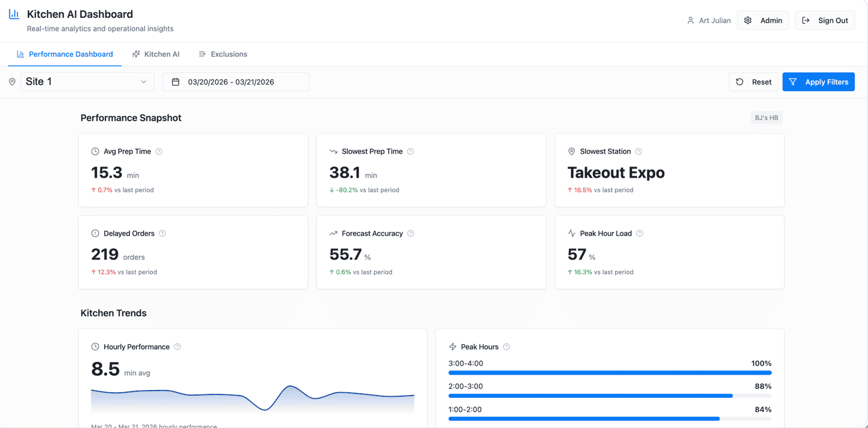Click the info icon beside Slowest Station
The height and width of the screenshot is (428, 868).
click(x=639, y=151)
